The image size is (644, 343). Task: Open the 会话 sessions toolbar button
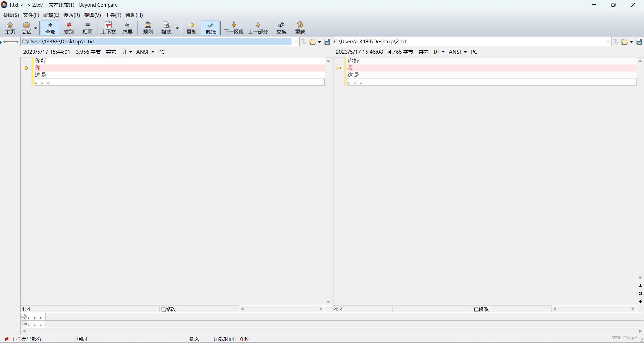[x=26, y=28]
